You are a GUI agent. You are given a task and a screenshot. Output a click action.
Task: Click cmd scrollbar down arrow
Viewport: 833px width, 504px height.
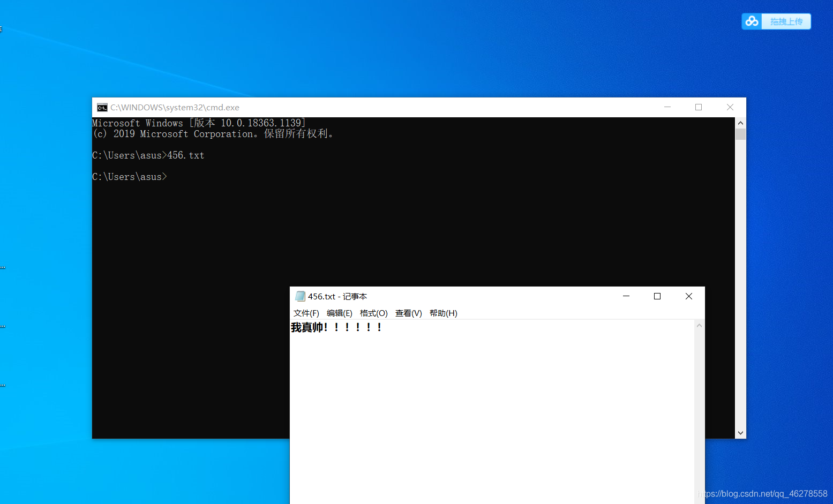740,433
